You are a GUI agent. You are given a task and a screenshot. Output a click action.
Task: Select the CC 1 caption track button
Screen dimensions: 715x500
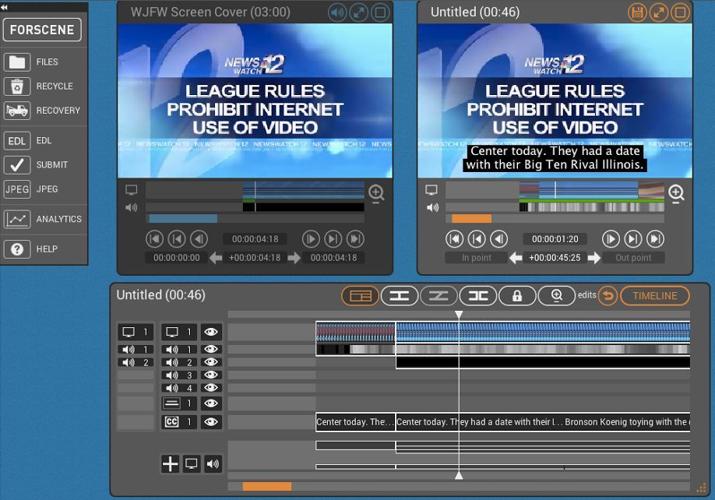tap(179, 422)
